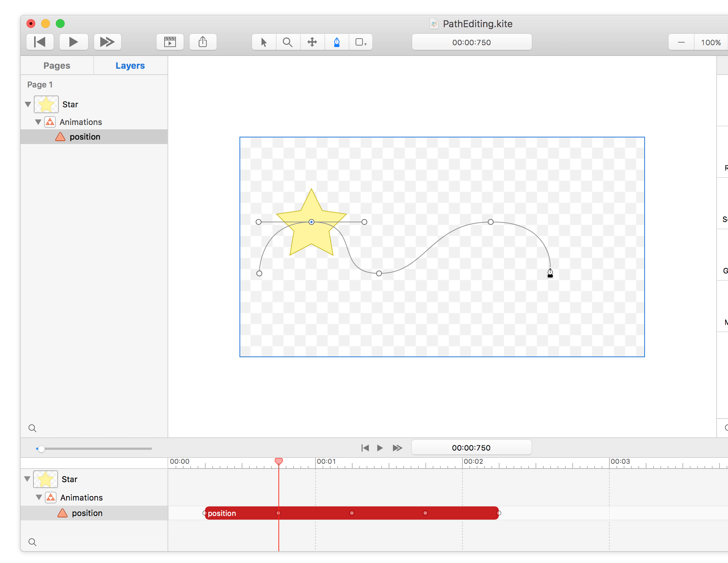Fast forward in top toolbar
The width and height of the screenshot is (728, 563).
[107, 42]
